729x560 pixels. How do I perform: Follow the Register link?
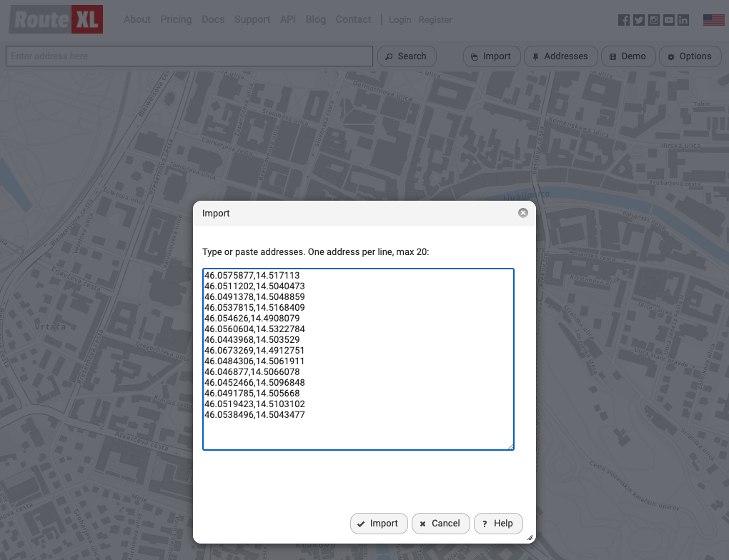pyautogui.click(x=436, y=20)
